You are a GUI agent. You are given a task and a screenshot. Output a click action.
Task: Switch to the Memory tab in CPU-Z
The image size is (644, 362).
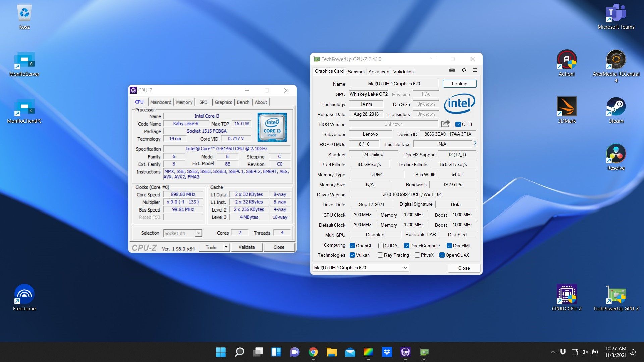pos(184,102)
